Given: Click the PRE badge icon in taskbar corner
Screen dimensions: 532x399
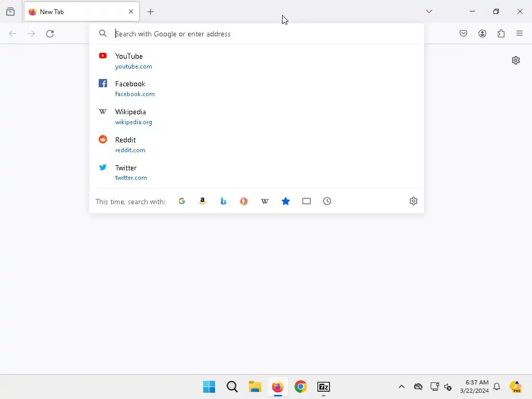Looking at the screenshot, I should (x=515, y=387).
